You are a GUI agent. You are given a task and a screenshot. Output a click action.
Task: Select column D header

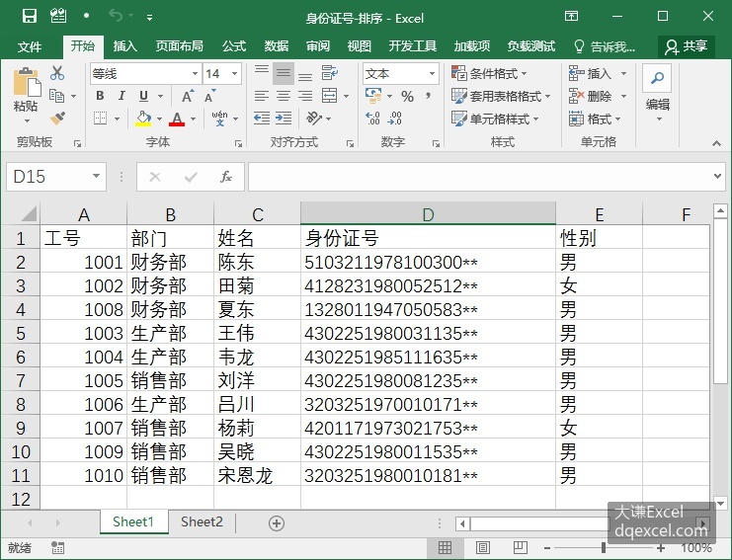pos(428,214)
